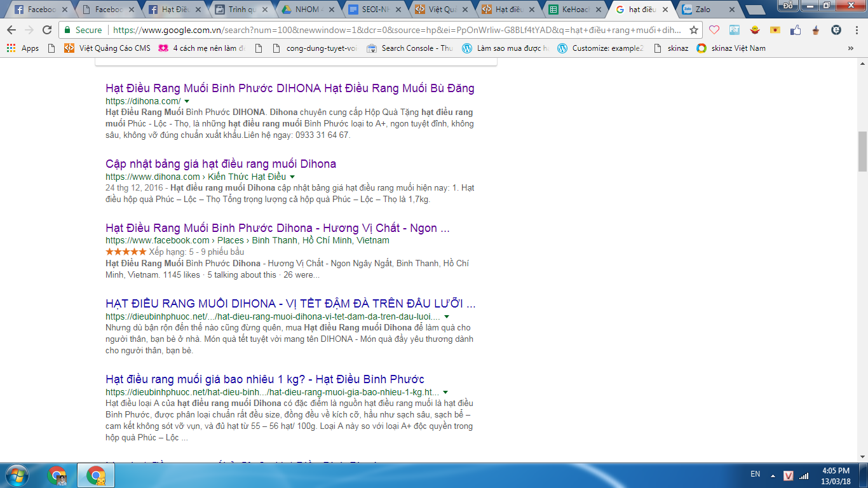Expand dropdown arrow next to dihona.com URL

tap(187, 102)
